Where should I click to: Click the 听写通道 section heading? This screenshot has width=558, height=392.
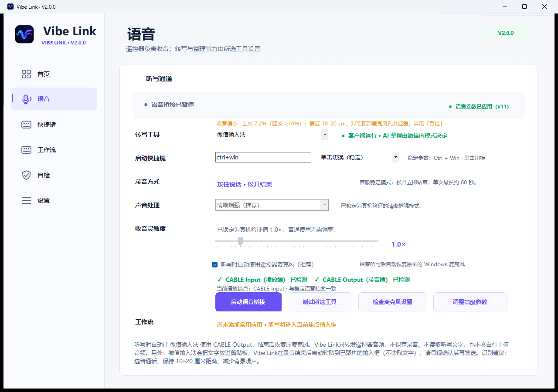click(159, 79)
